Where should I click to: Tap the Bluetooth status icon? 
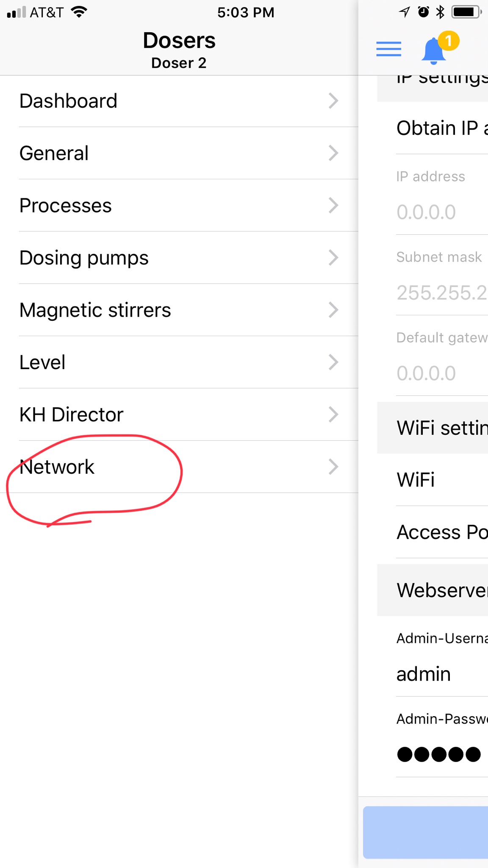pos(441,12)
